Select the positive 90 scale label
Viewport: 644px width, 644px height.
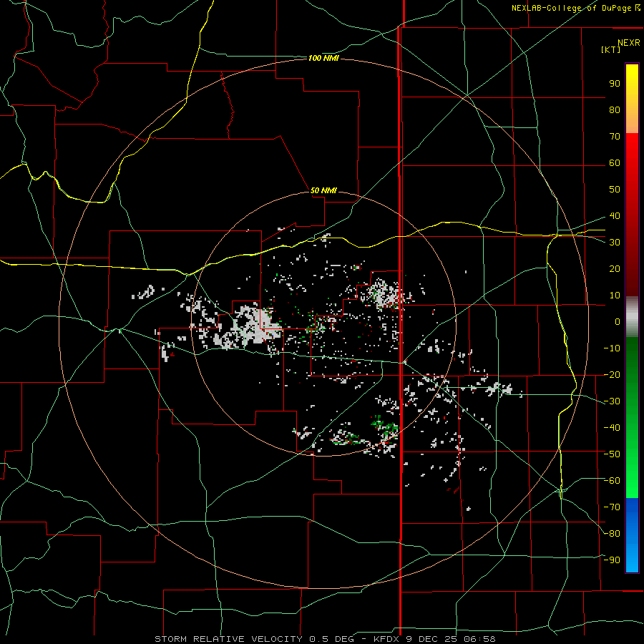[615, 84]
